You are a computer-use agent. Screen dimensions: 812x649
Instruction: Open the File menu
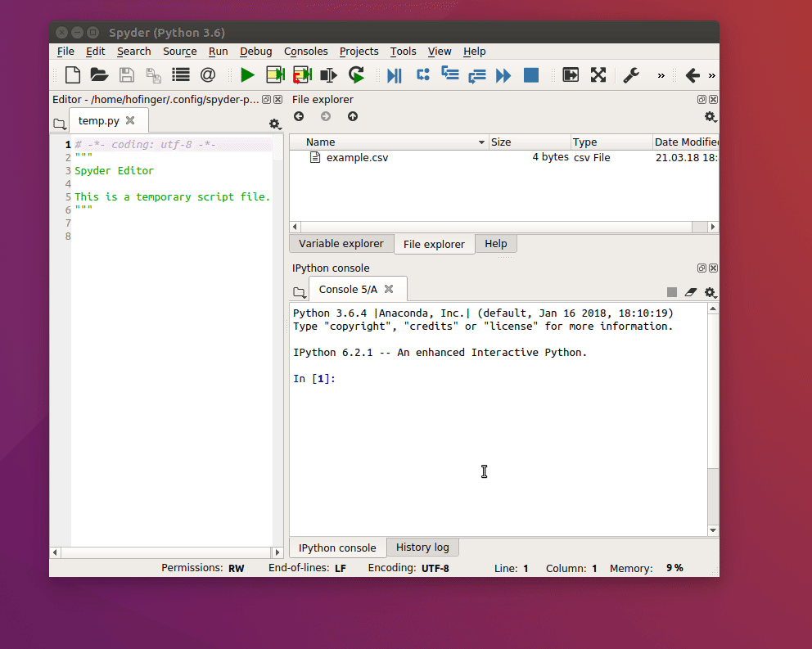(x=65, y=52)
